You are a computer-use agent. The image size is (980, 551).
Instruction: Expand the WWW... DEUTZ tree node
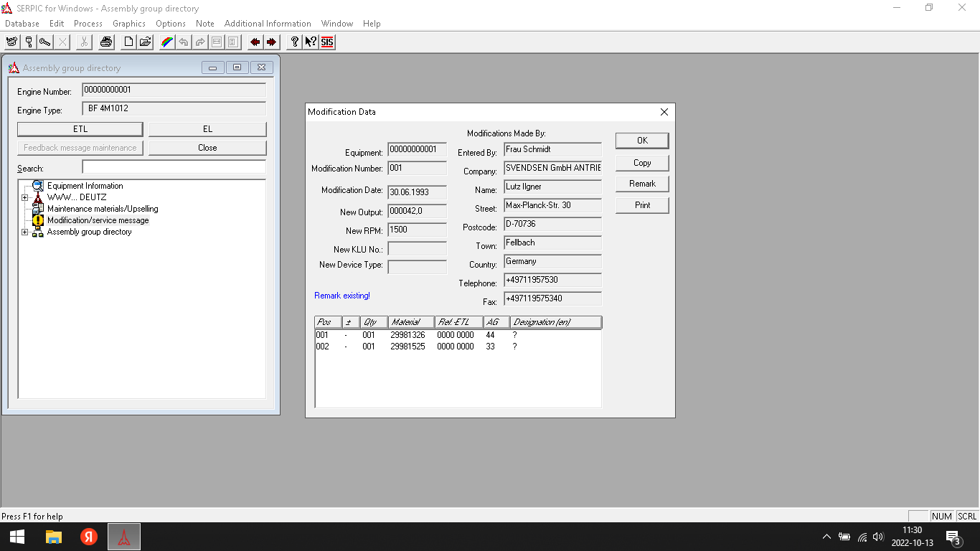click(25, 197)
